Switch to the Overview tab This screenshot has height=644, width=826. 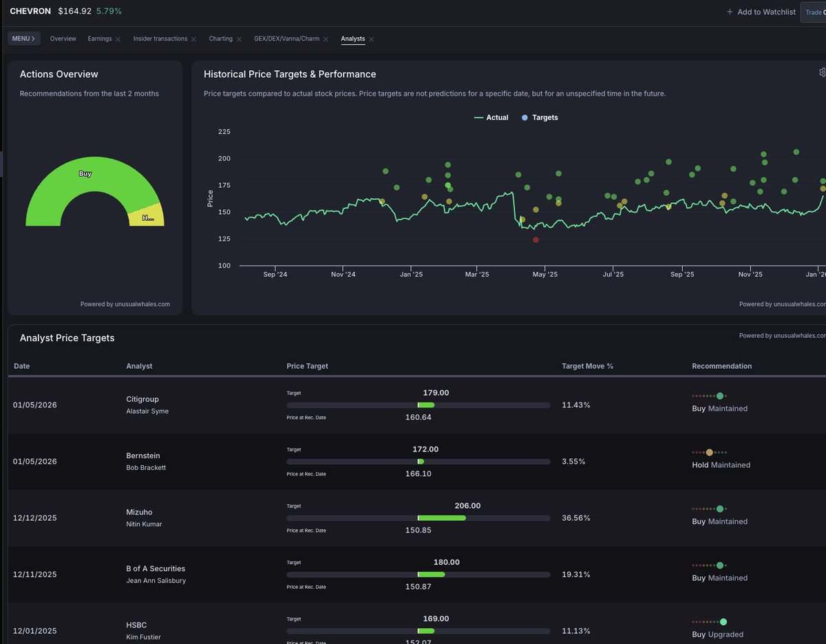click(x=63, y=39)
